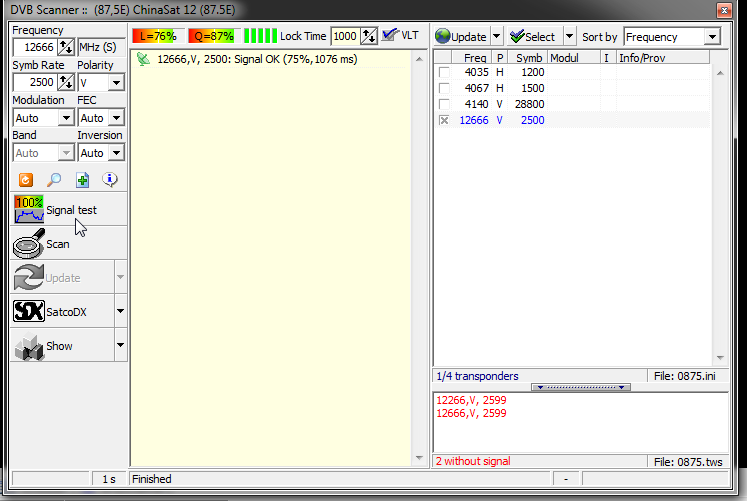Check the 4035 H transponder checkbox

click(x=444, y=72)
